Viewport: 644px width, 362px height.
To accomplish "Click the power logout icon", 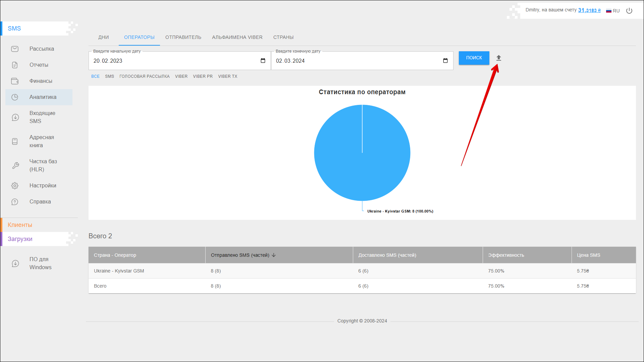I will click(x=629, y=11).
